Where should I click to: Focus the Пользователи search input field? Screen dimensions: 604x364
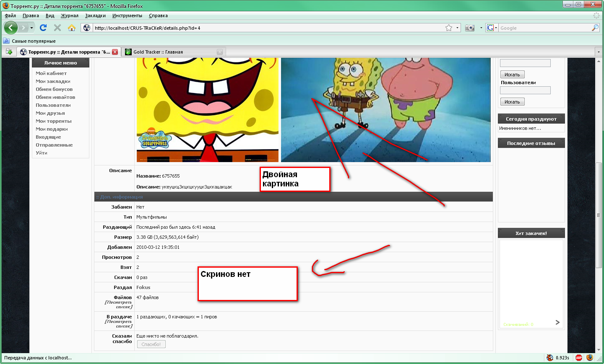525,90
